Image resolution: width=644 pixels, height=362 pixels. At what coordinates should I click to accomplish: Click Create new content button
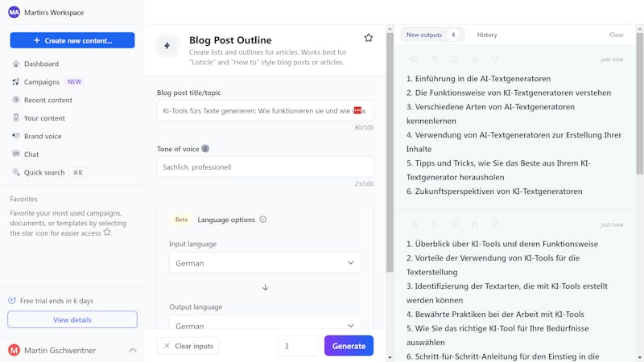pyautogui.click(x=72, y=40)
